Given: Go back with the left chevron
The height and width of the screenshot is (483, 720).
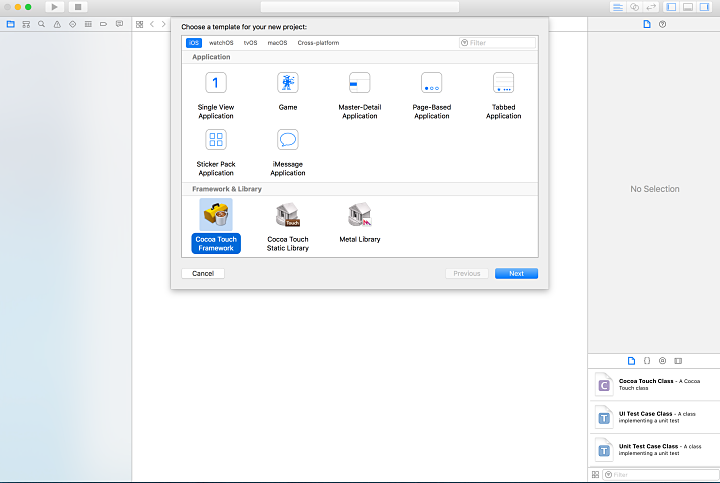Looking at the screenshot, I should (x=152, y=24).
